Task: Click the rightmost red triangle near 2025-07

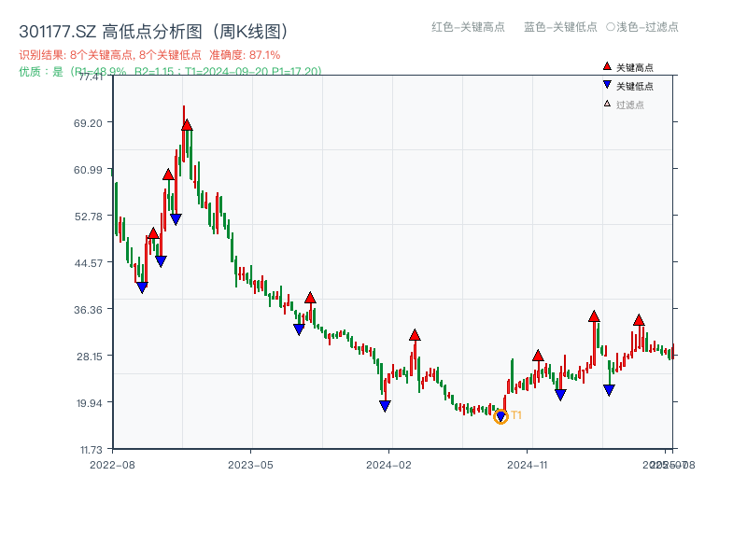Action: tap(638, 320)
